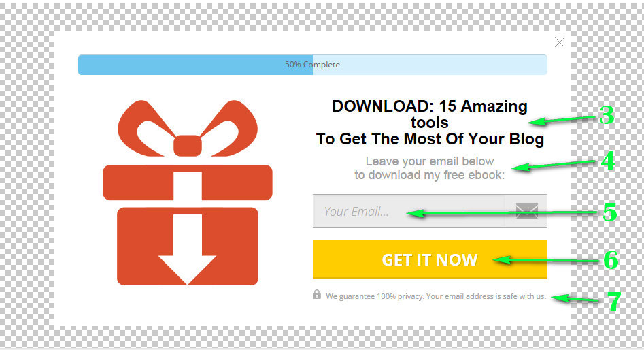
Task: Click the "Leave your email below" subheading
Action: [x=430, y=161]
